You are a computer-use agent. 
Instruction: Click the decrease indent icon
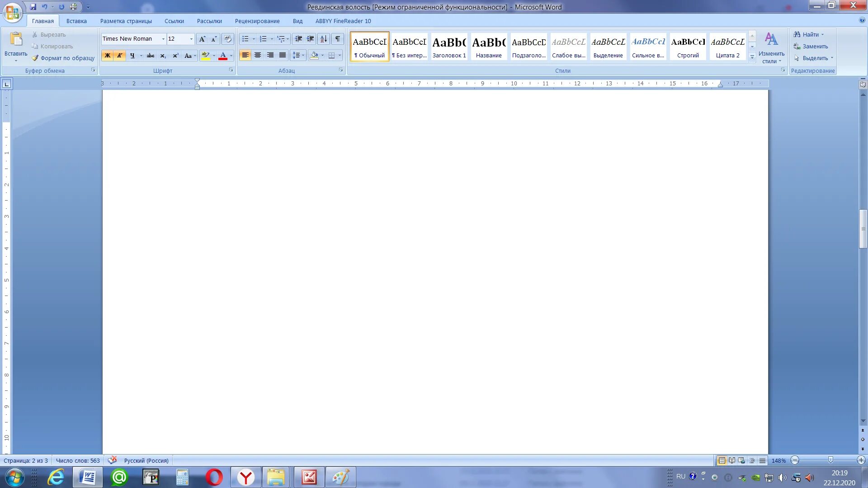(298, 39)
